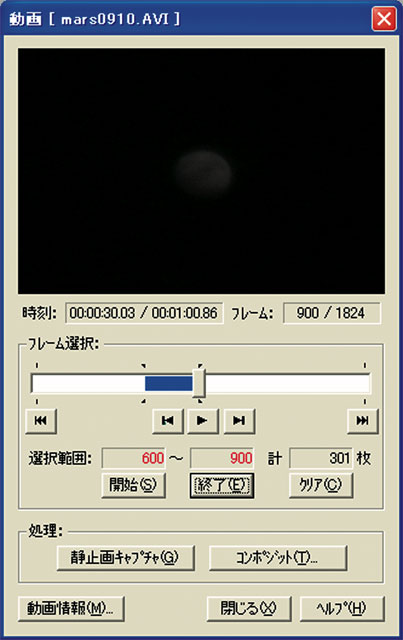Click the 開始(S) start button
The width and height of the screenshot is (403, 640).
tap(133, 485)
